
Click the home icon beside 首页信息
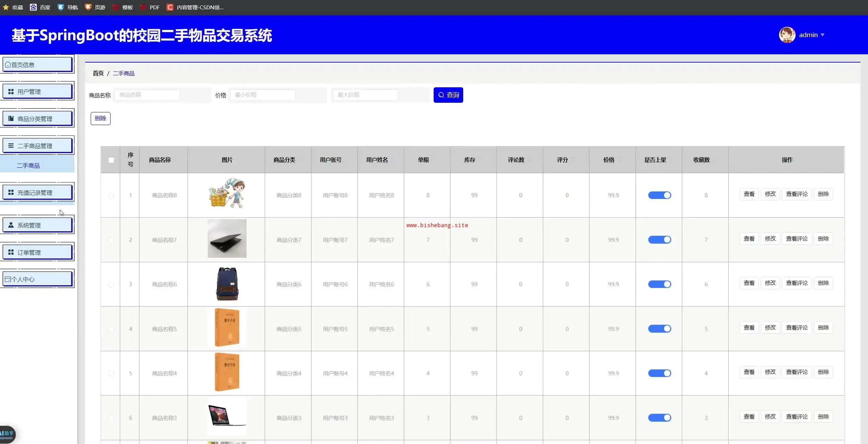[x=8, y=65]
